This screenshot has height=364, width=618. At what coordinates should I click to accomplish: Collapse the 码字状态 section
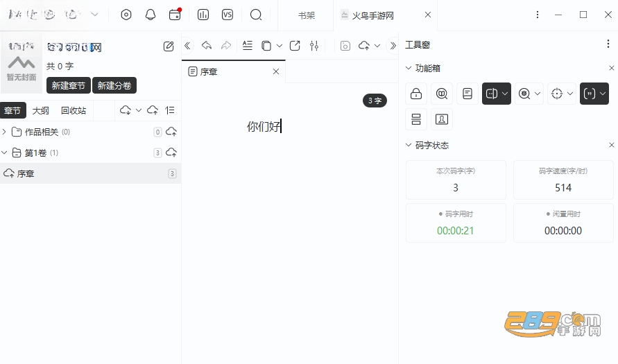pyautogui.click(x=409, y=146)
